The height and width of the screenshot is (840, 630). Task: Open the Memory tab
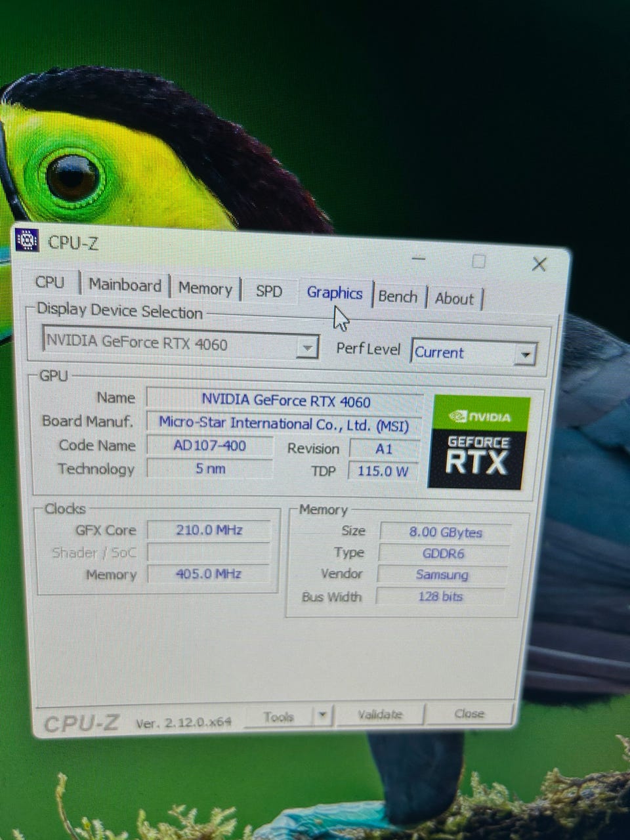point(205,289)
